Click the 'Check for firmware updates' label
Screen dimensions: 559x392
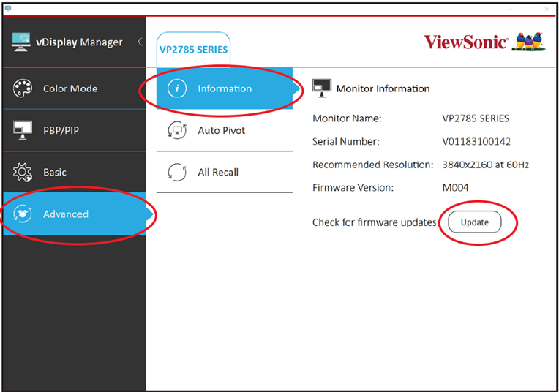tap(375, 222)
